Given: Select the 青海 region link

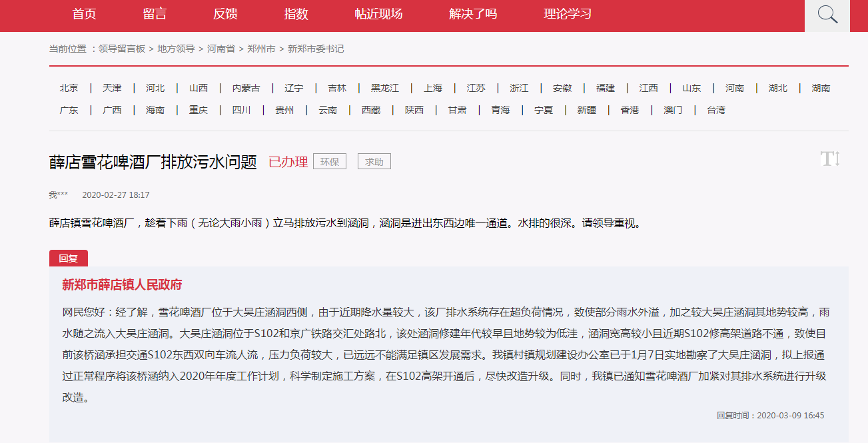Looking at the screenshot, I should click(x=500, y=110).
